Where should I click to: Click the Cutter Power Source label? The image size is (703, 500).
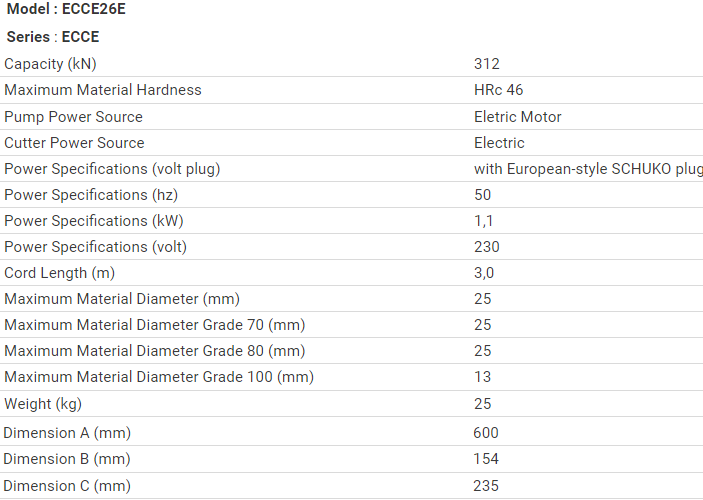(74, 143)
